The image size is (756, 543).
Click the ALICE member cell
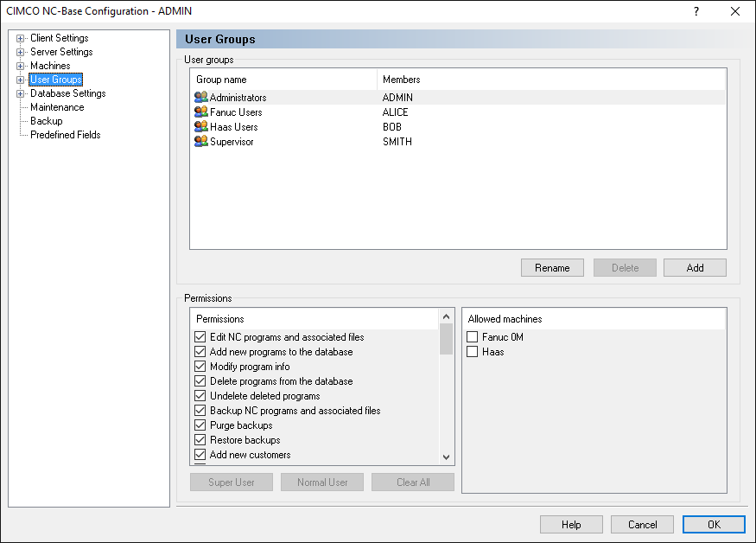point(396,112)
